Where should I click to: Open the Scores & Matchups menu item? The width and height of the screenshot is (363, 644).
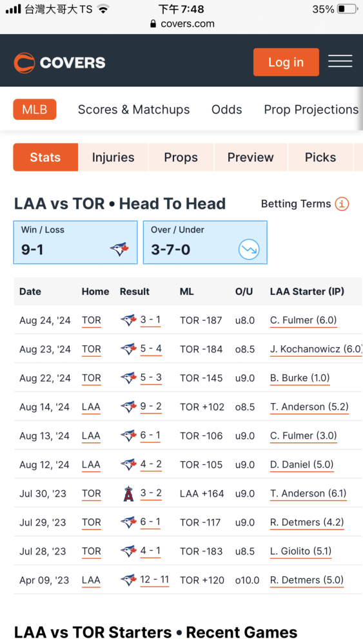pyautogui.click(x=133, y=109)
